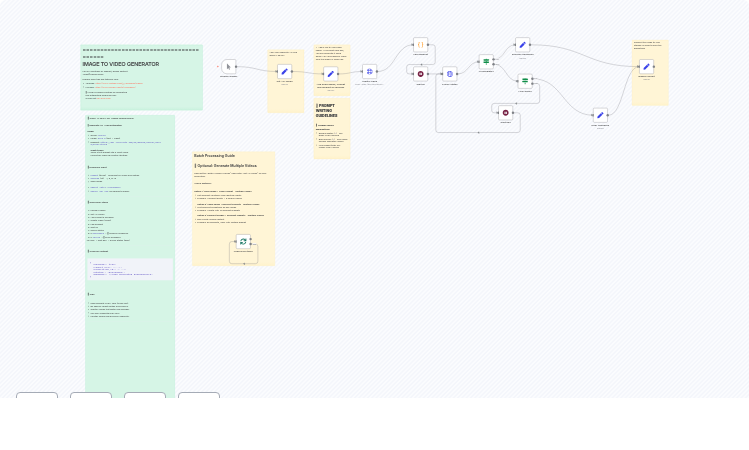Click the code block in the green sticky
The image size is (749, 450).
[x=130, y=269]
